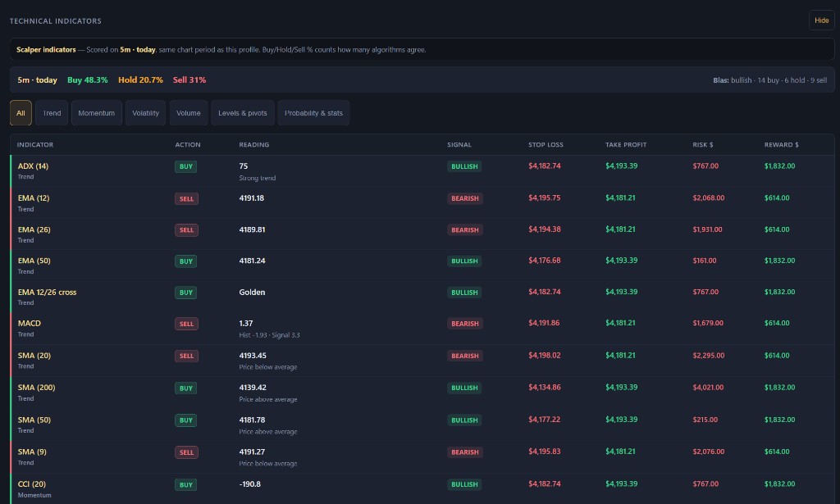The image size is (840, 504).
Task: Click the Golden reading value
Action: [x=253, y=292]
